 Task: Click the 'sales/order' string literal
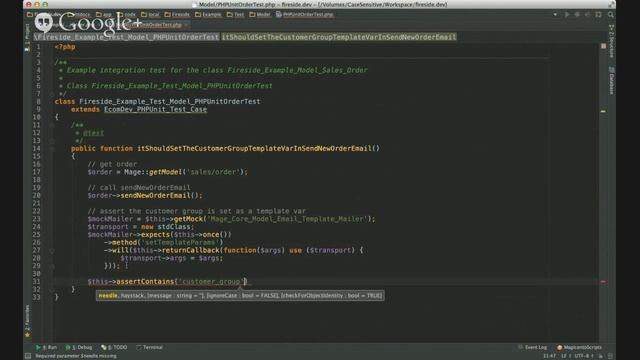pyautogui.click(x=213, y=172)
